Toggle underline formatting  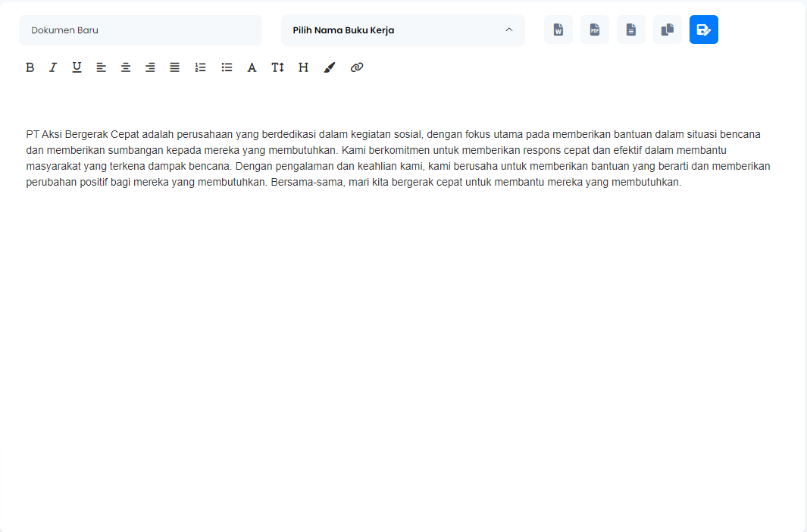[77, 67]
